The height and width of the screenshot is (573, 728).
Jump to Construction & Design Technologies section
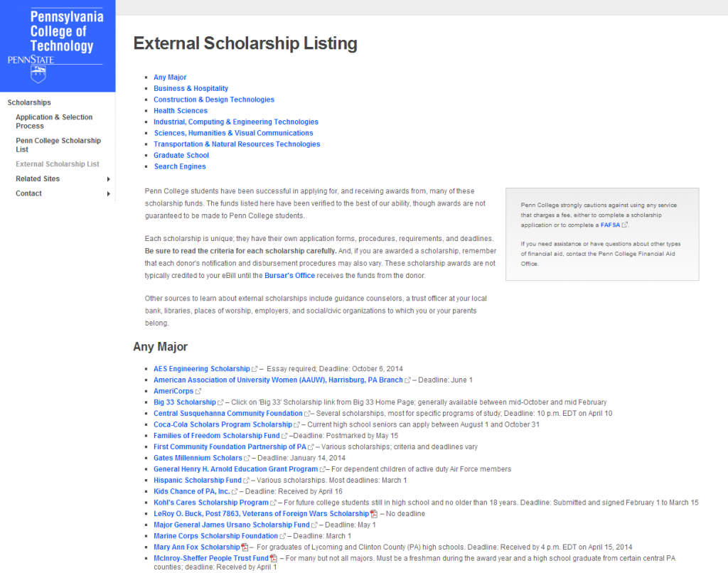[x=214, y=100]
